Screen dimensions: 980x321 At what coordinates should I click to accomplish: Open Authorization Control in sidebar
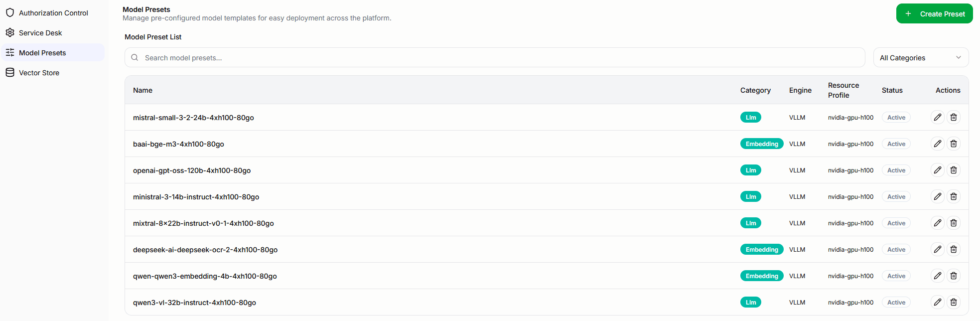[53, 13]
